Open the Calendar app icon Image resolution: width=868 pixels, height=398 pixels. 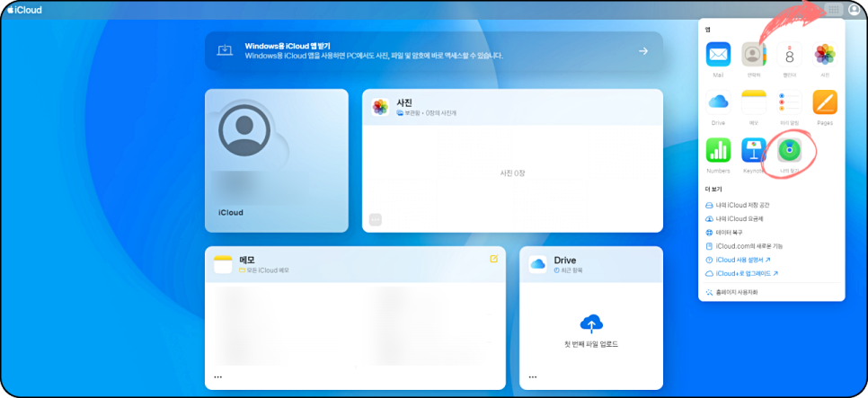point(790,54)
